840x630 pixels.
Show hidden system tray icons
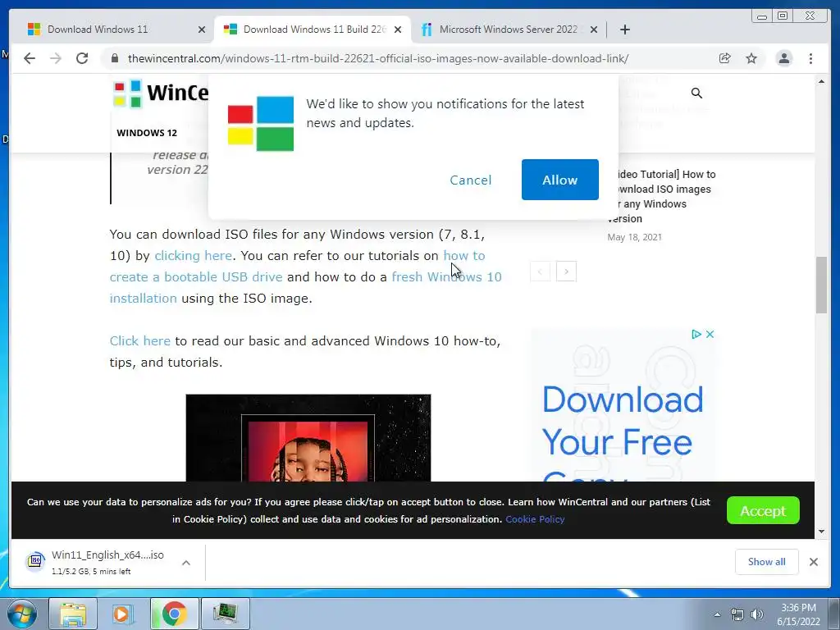tap(717, 614)
